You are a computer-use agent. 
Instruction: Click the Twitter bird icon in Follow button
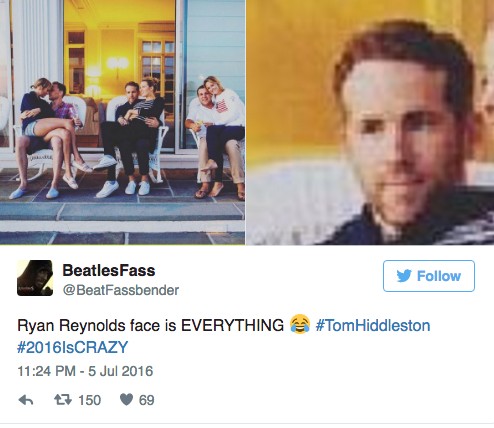(404, 276)
